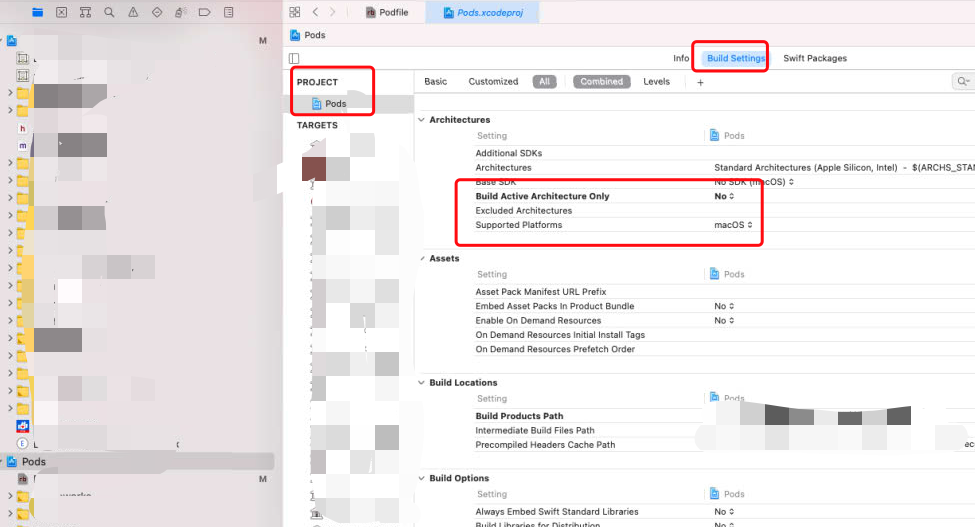Open the Swift Packages tab
The height and width of the screenshot is (527, 975).
[x=815, y=58]
